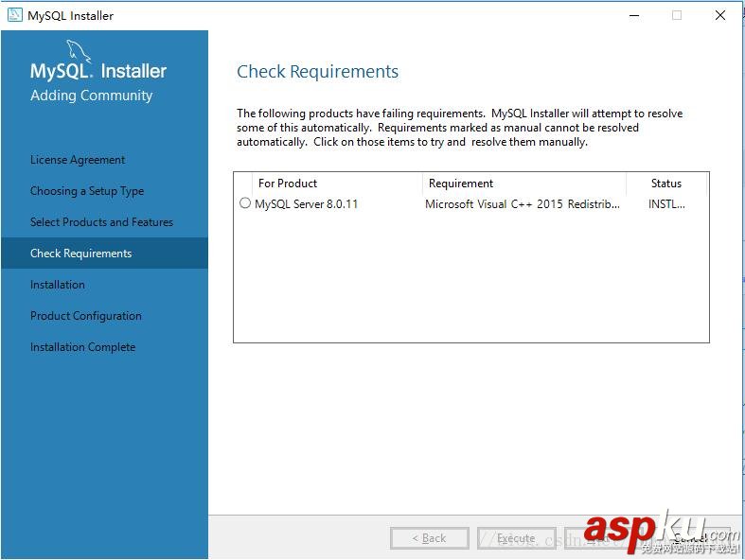Minimize the MySQL Installer window
Screen dimensions: 745x560
(634, 15)
